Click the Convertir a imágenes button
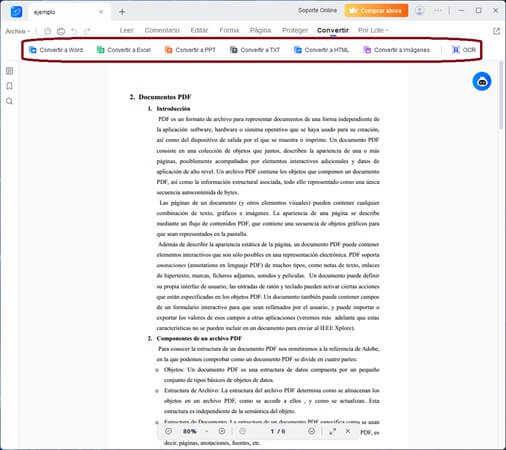Screen dimensions: 506x450 [x=397, y=50]
